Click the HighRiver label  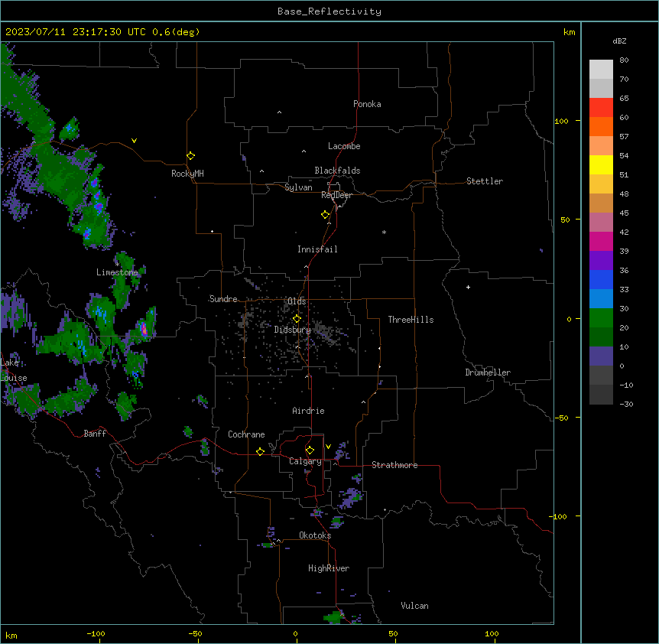329,568
